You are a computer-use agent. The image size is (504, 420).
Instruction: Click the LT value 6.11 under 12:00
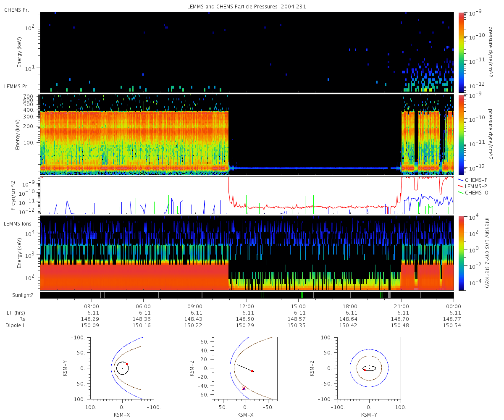(x=248, y=312)
